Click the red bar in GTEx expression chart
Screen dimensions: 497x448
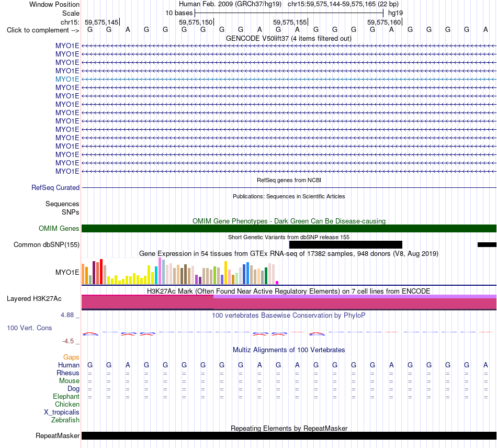tap(101, 272)
